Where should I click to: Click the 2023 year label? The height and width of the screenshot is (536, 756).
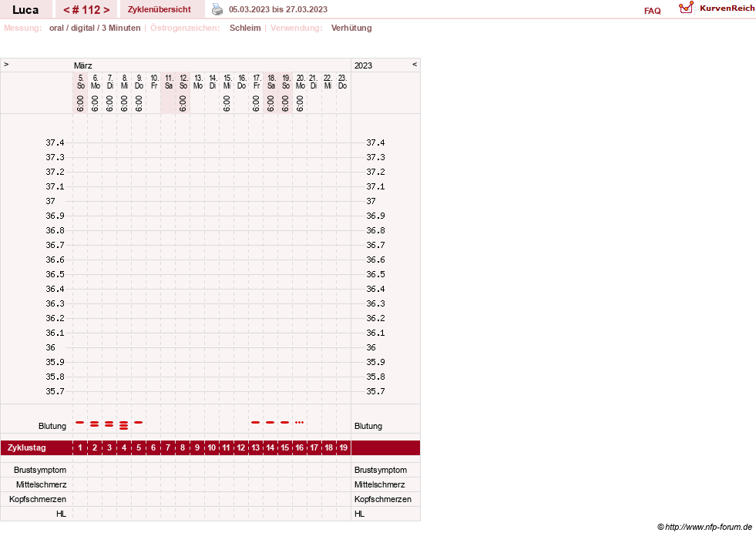pyautogui.click(x=363, y=65)
